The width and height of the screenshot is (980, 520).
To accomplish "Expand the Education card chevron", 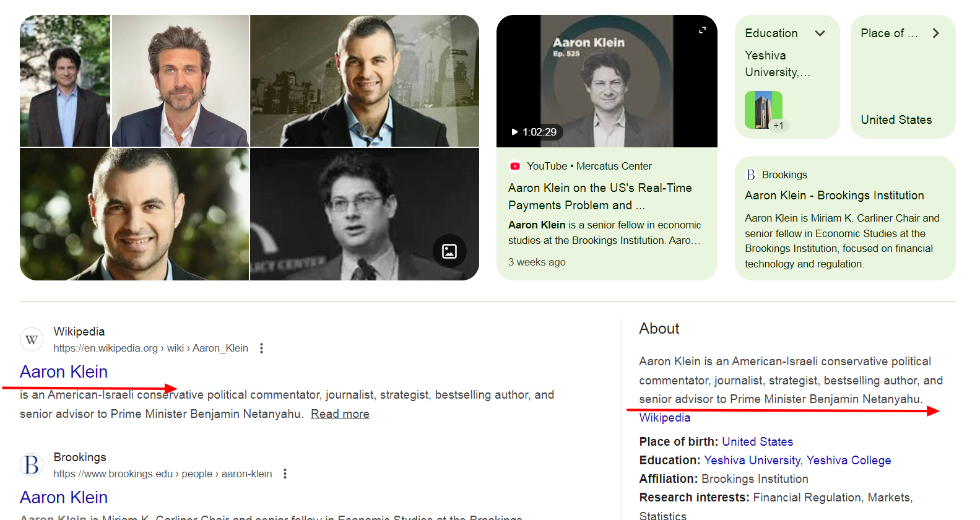I will coord(820,33).
